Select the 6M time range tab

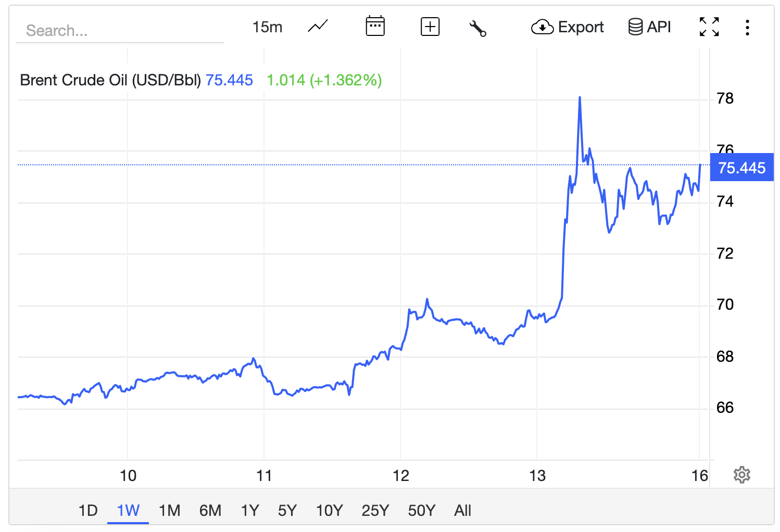pyautogui.click(x=210, y=510)
